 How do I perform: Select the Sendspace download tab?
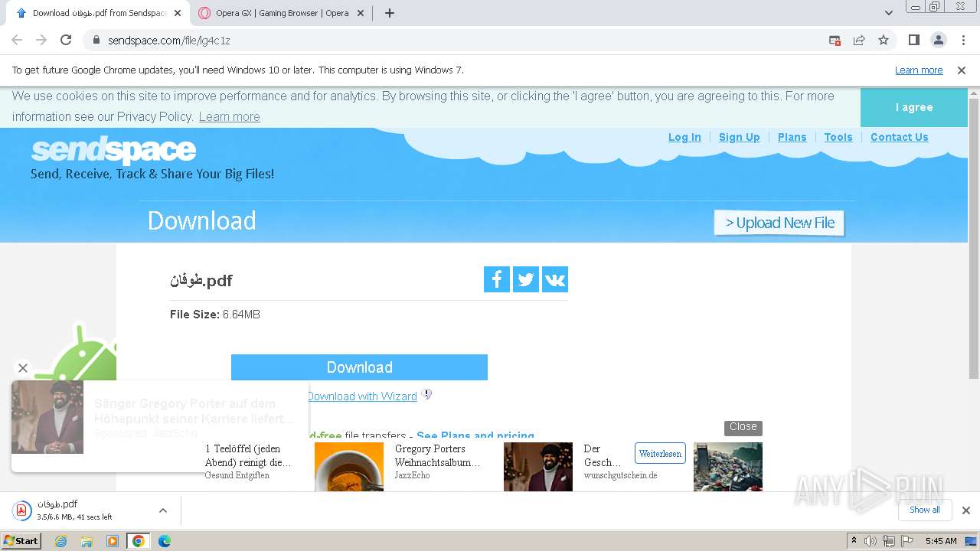(x=100, y=13)
